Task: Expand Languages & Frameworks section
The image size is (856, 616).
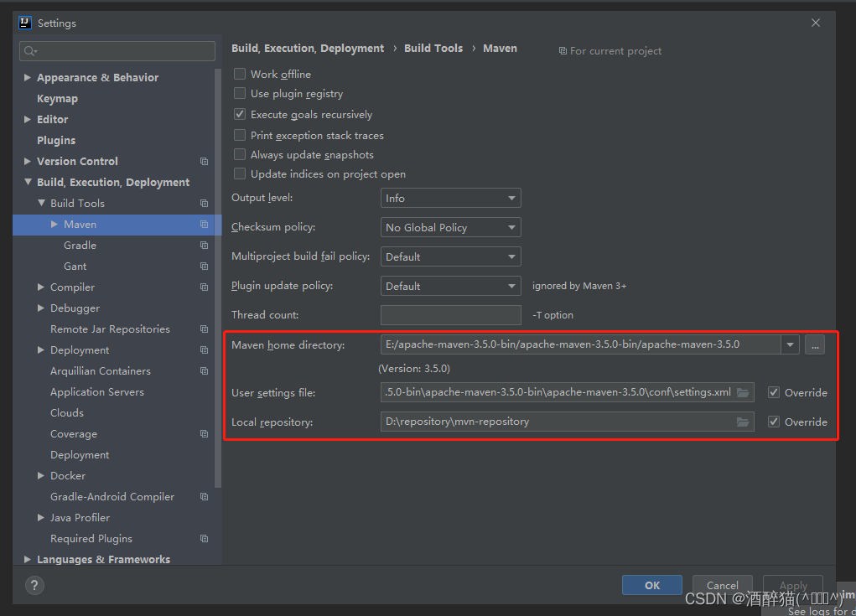Action: click(x=28, y=559)
